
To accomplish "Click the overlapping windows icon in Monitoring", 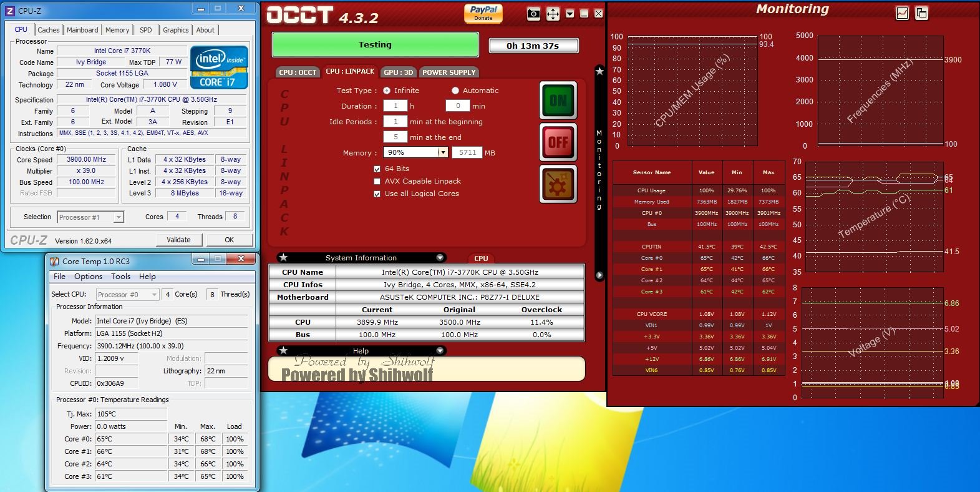I will 921,13.
